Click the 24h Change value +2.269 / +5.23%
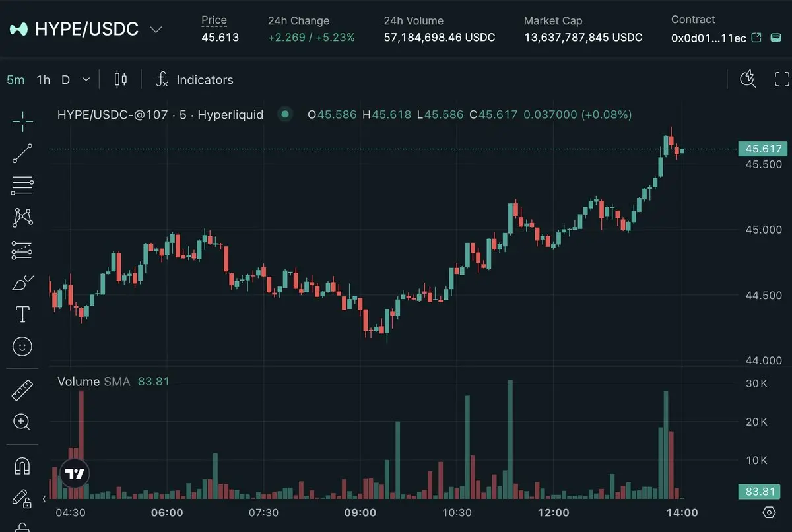The image size is (792, 532). [x=312, y=38]
